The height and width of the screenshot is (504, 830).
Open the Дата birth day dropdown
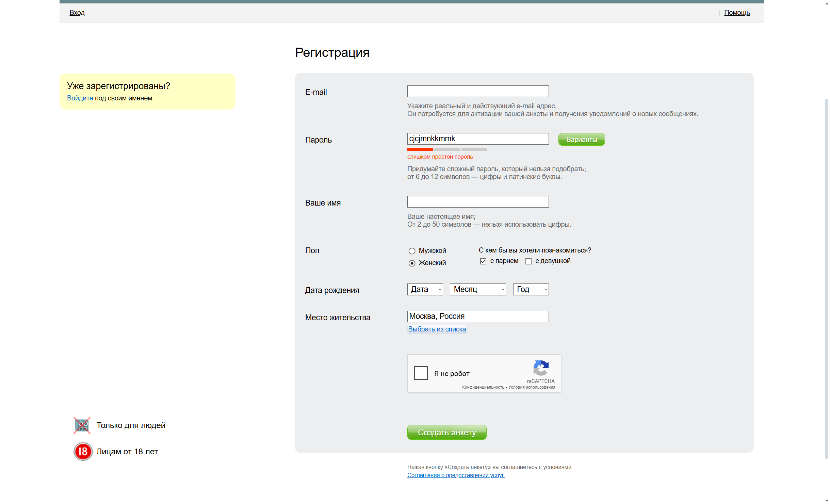(425, 289)
